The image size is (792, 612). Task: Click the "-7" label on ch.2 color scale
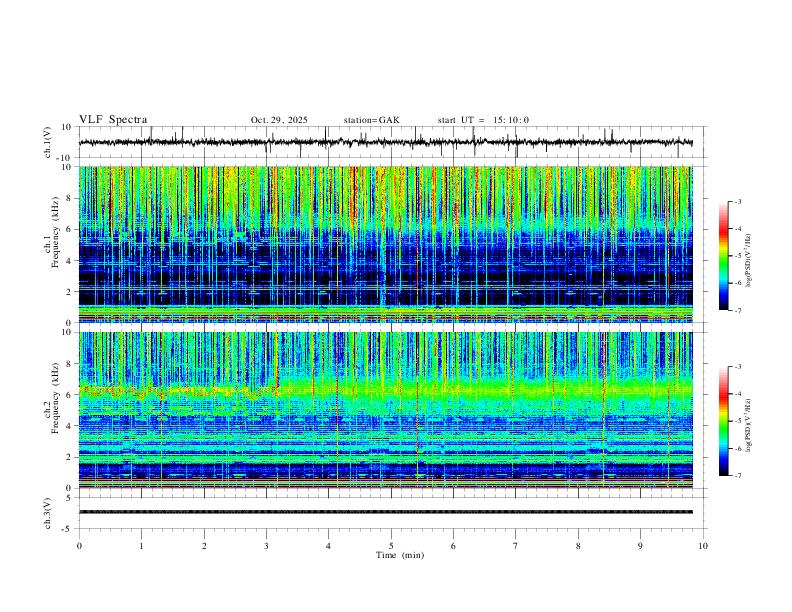[x=737, y=475]
